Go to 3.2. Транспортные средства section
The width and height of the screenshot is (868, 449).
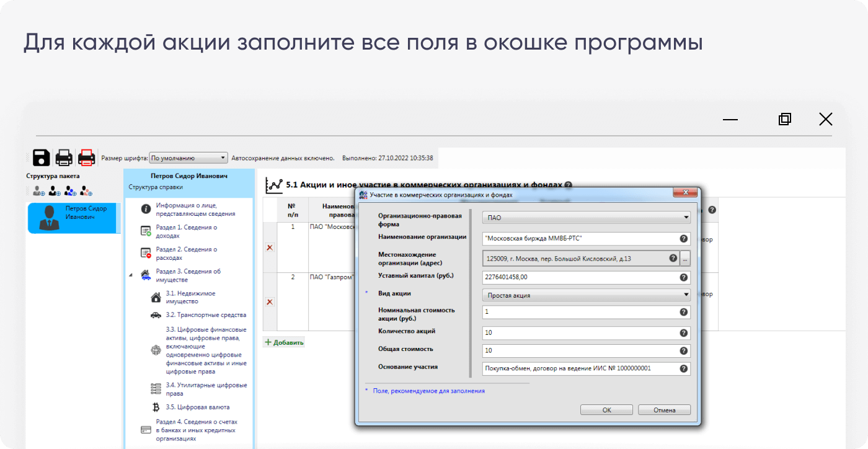click(205, 315)
